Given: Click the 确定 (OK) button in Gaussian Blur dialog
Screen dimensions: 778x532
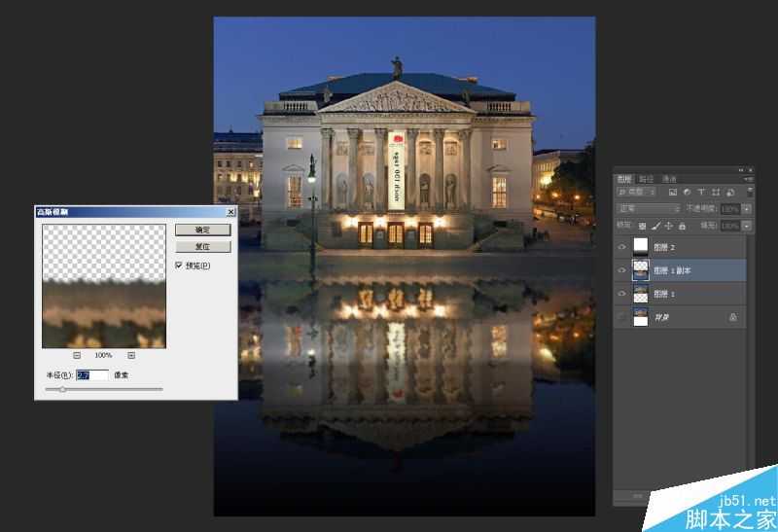Looking at the screenshot, I should (x=203, y=230).
